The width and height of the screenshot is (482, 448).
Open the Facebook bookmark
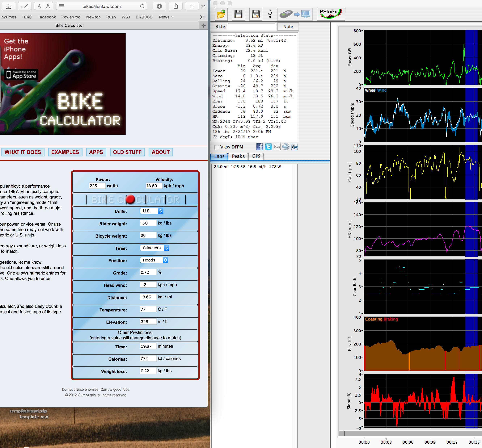click(47, 17)
